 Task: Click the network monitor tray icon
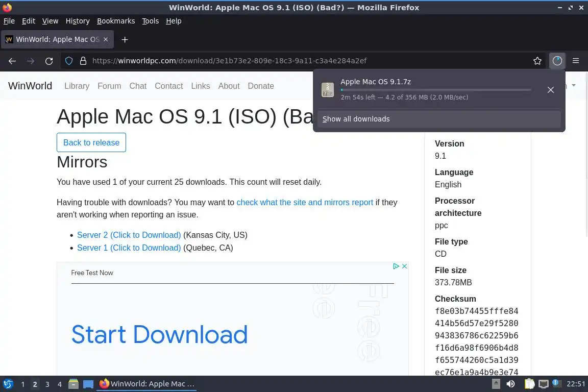click(544, 384)
